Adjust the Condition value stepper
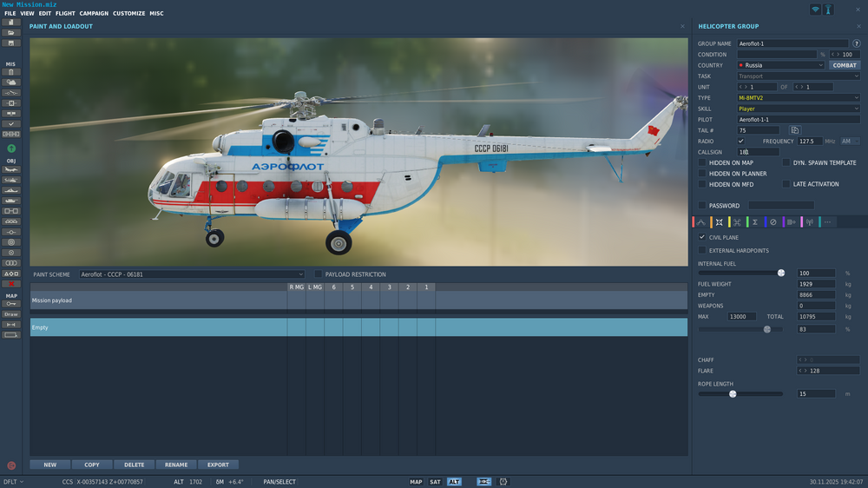This screenshot has width=868, height=488. [x=845, y=55]
